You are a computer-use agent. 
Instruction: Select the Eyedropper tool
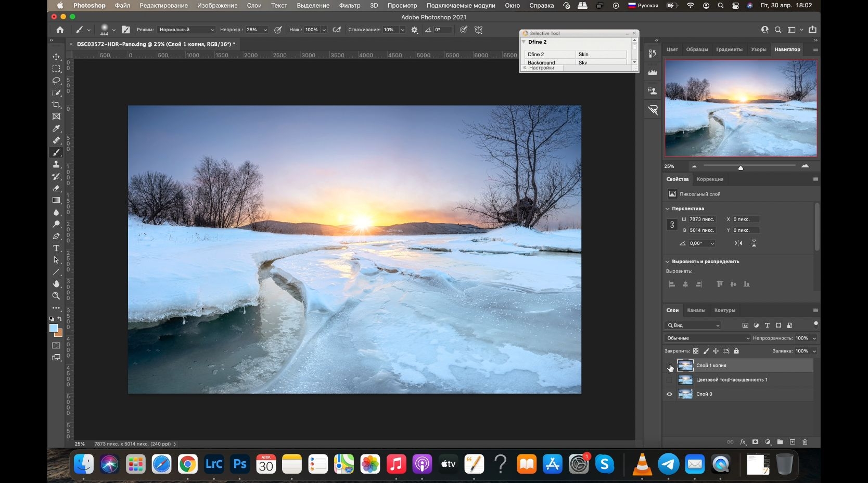point(56,128)
